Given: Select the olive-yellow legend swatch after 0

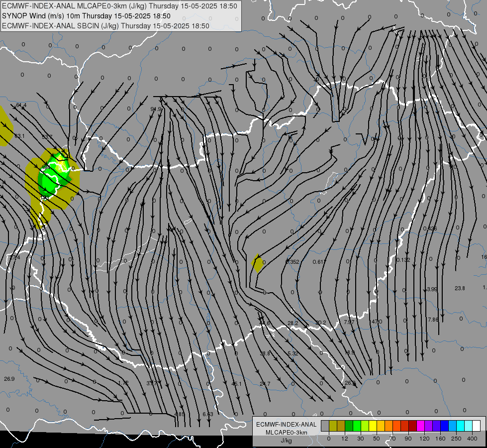Looking at the screenshot, I should point(333,426).
